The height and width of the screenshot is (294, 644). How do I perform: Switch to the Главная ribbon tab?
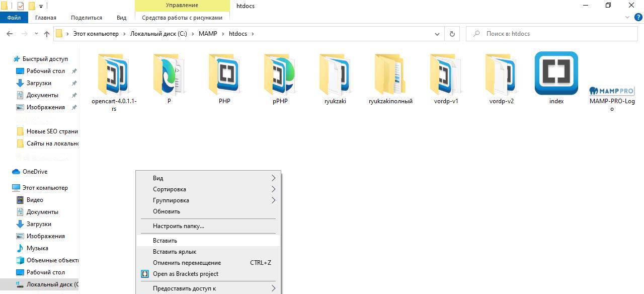pos(46,18)
